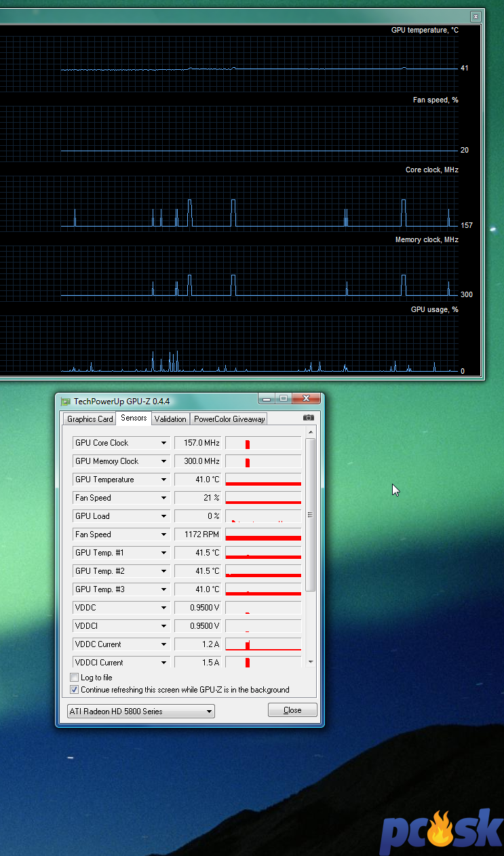The height and width of the screenshot is (856, 504).
Task: Click the scrollbar up arrow in sensors list
Action: [311, 432]
